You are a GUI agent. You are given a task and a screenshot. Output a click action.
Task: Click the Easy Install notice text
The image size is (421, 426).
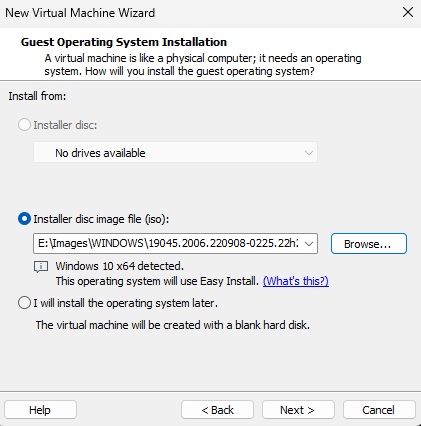157,281
